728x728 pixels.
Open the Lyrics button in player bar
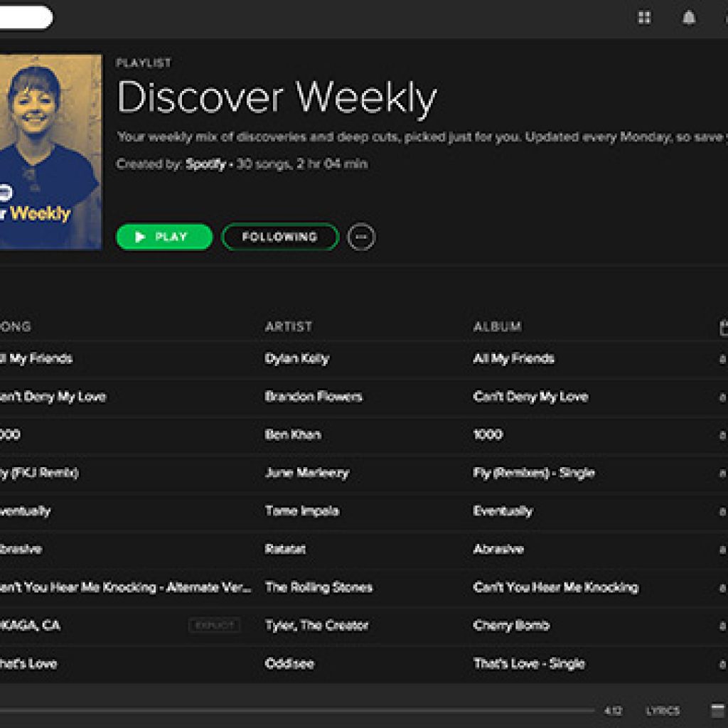(x=663, y=710)
